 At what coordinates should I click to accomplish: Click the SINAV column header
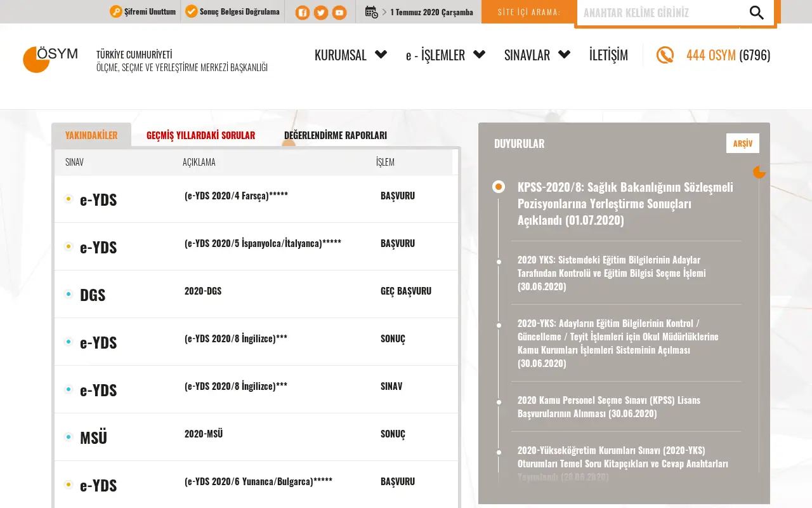coord(74,162)
